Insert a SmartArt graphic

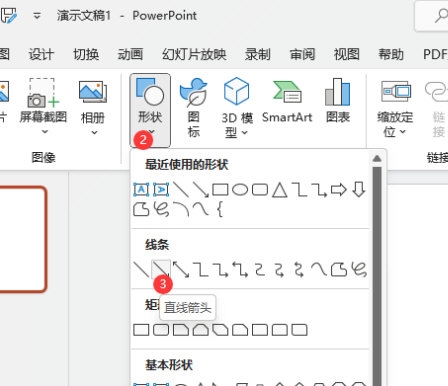[x=287, y=101]
